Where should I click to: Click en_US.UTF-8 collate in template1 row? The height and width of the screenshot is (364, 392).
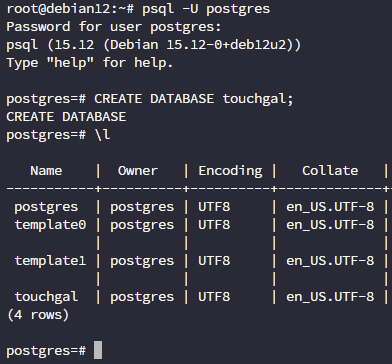point(330,261)
